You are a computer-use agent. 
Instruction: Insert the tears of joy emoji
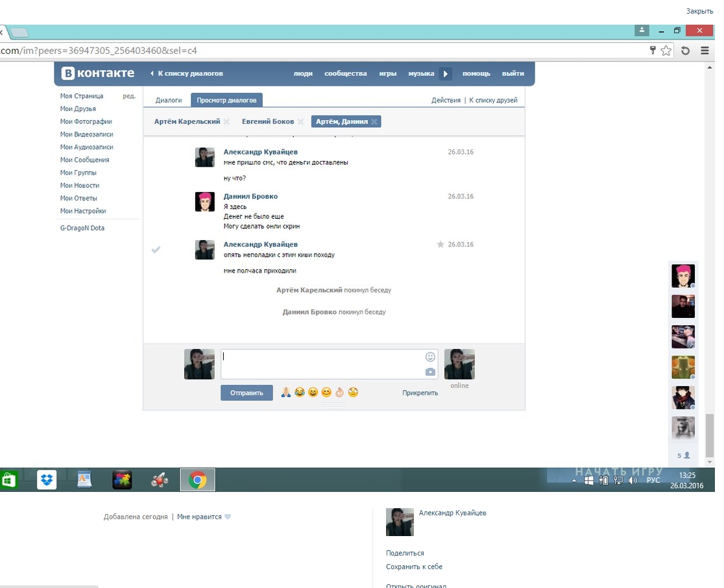(299, 392)
